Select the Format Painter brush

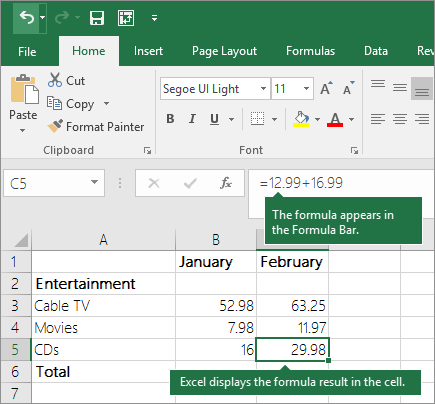click(x=55, y=126)
